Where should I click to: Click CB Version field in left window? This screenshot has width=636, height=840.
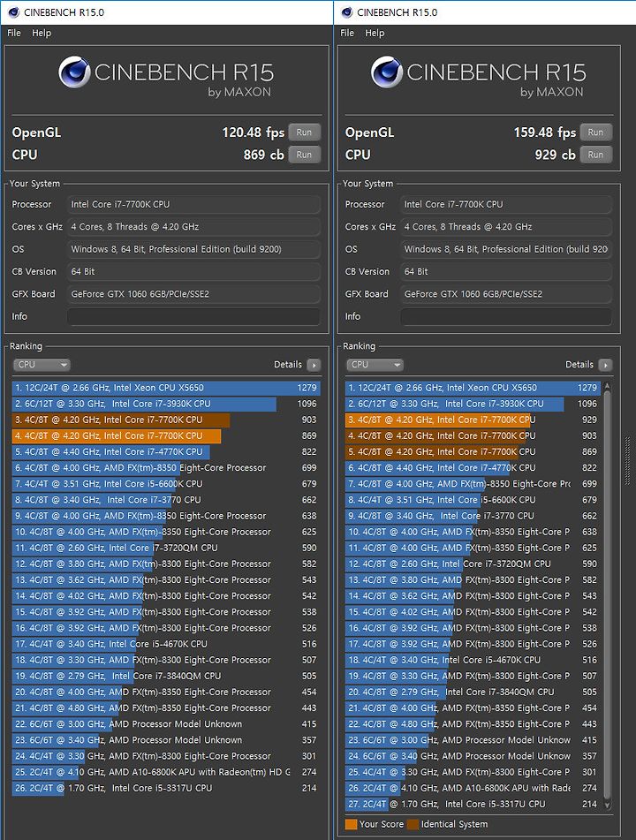point(194,271)
